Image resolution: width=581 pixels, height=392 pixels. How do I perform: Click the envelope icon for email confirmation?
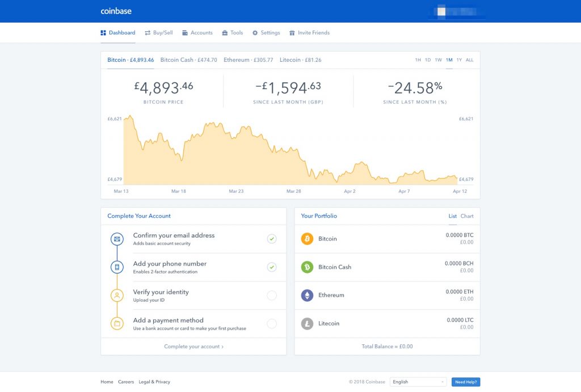pos(117,239)
